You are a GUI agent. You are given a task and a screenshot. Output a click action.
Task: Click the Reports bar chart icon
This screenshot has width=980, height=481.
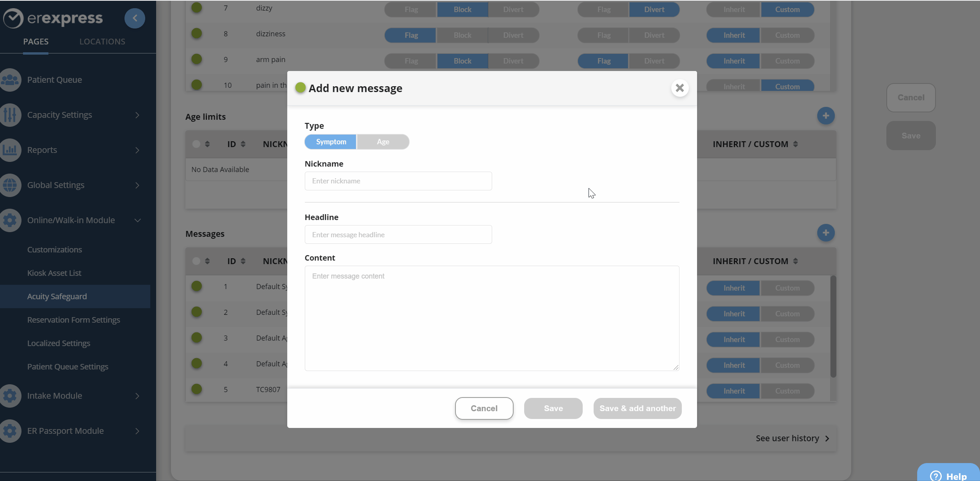coord(10,150)
